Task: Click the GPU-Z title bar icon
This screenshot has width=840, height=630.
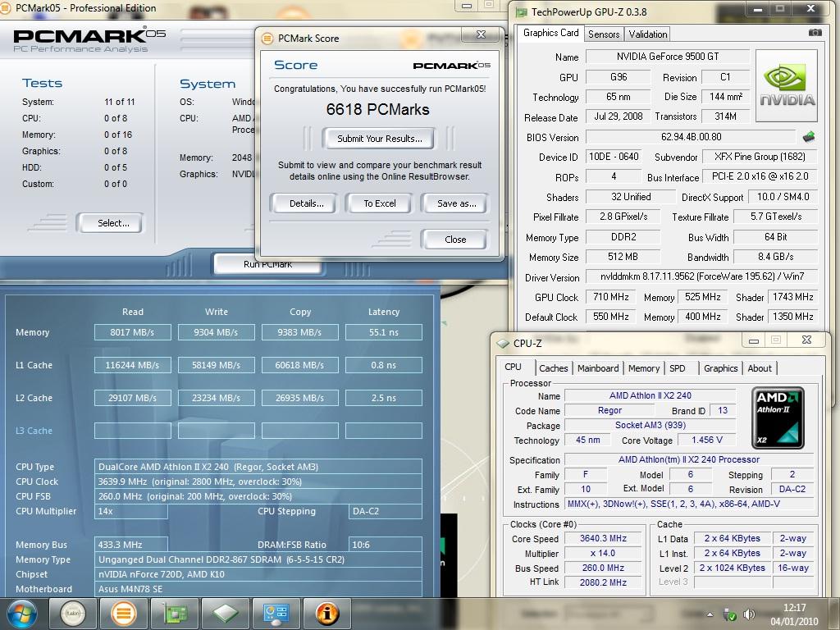Action: point(521,11)
